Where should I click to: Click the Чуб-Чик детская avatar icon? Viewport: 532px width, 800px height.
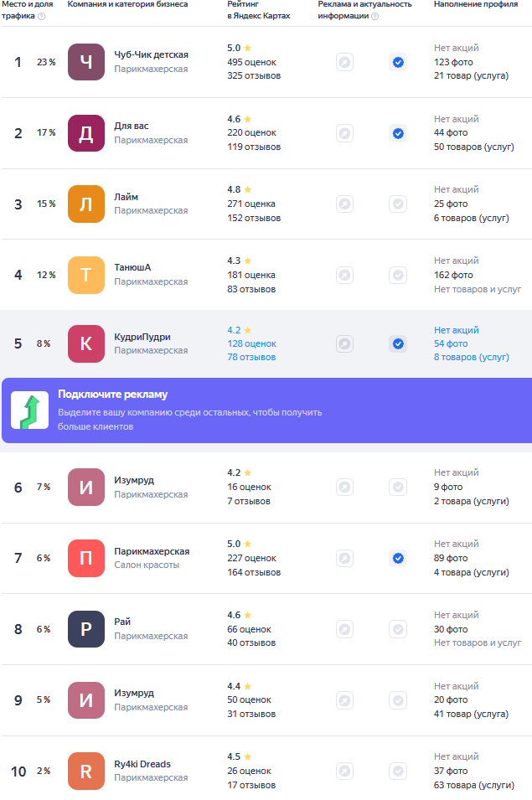[x=86, y=62]
